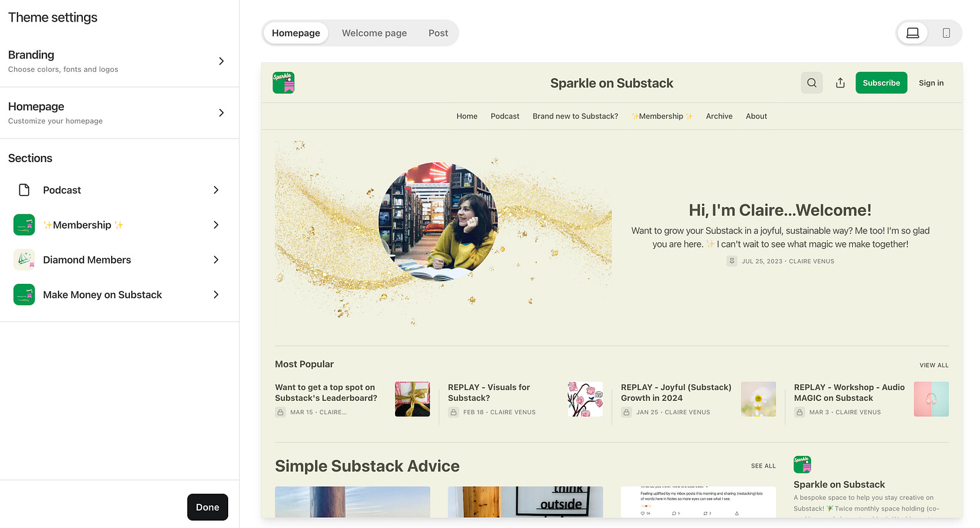Click the 'Most Popular' heading
Viewport: 980px width, 528px height.
coord(304,365)
